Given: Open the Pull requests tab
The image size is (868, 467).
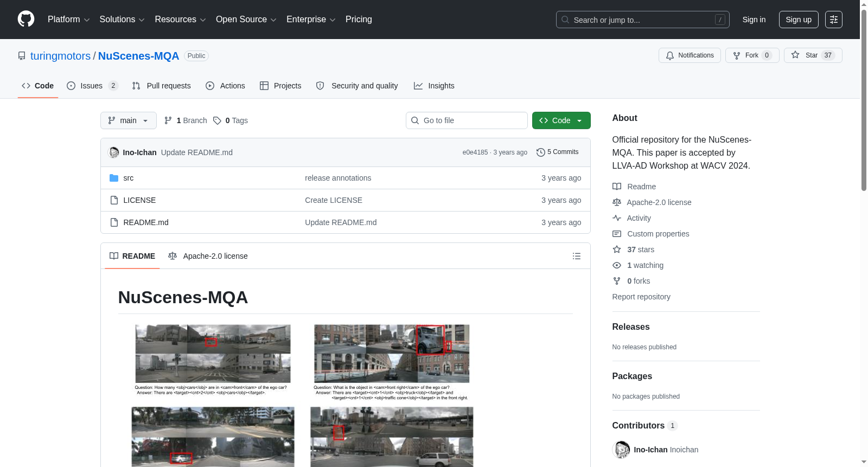Looking at the screenshot, I should (x=162, y=86).
